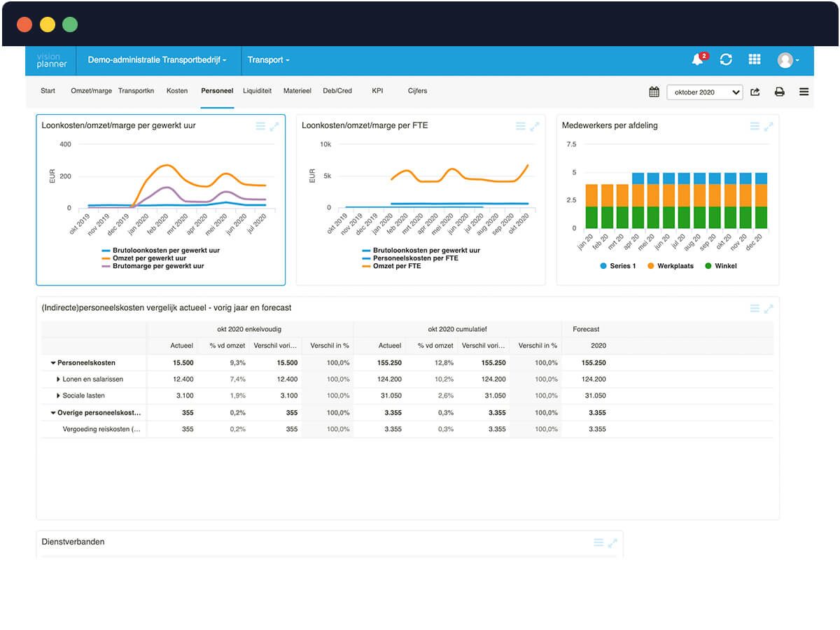Toggle Series 1 legend in Medewerkers chart

tap(618, 266)
